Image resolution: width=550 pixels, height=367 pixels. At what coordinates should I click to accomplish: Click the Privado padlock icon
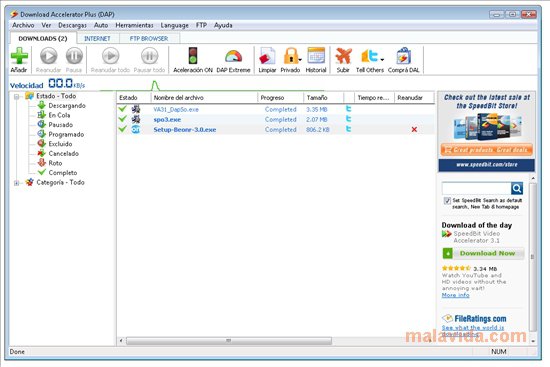(x=290, y=56)
